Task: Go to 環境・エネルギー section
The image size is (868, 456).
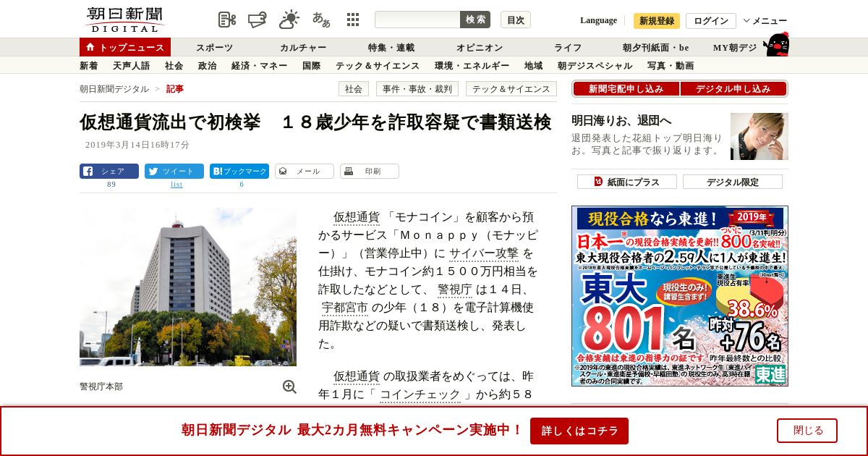Action: click(x=472, y=66)
